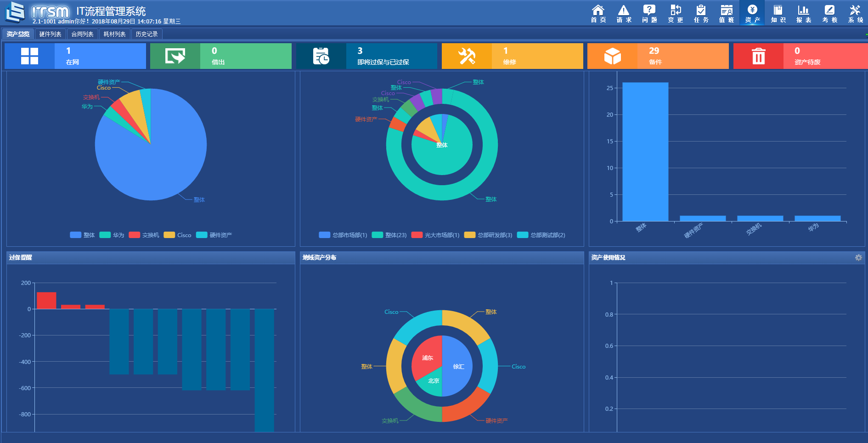Click the gear icon in 资产使用情况 panel
This screenshot has height=443, width=868.
pyautogui.click(x=858, y=257)
